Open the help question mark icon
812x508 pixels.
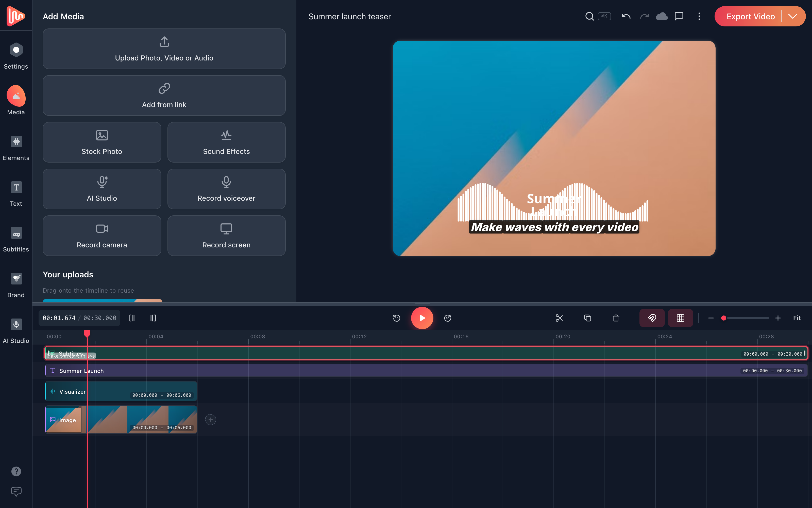(16, 471)
